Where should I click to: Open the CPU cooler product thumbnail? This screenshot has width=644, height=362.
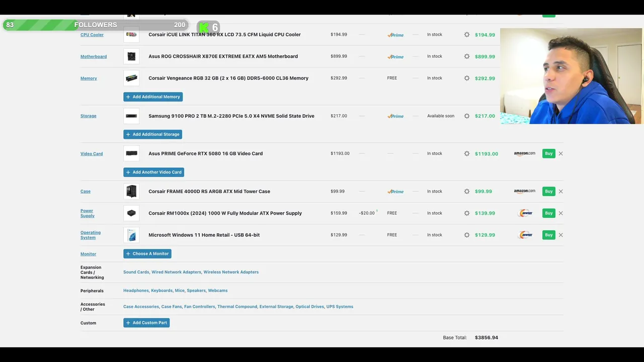click(131, 35)
